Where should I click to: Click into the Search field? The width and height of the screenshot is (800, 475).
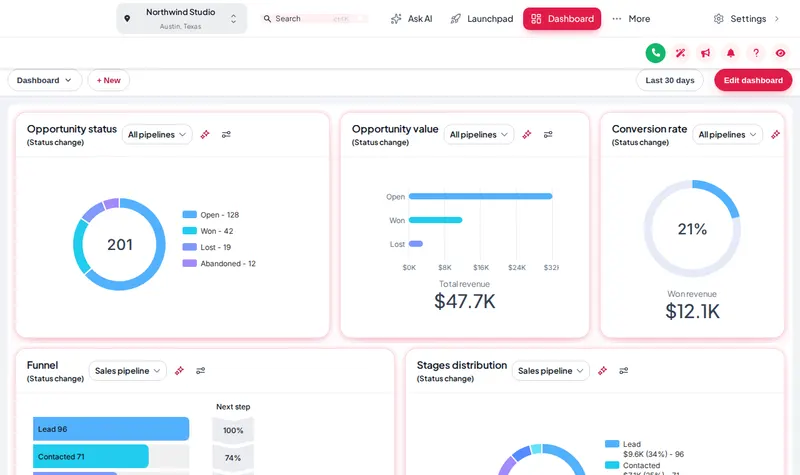tap(314, 19)
